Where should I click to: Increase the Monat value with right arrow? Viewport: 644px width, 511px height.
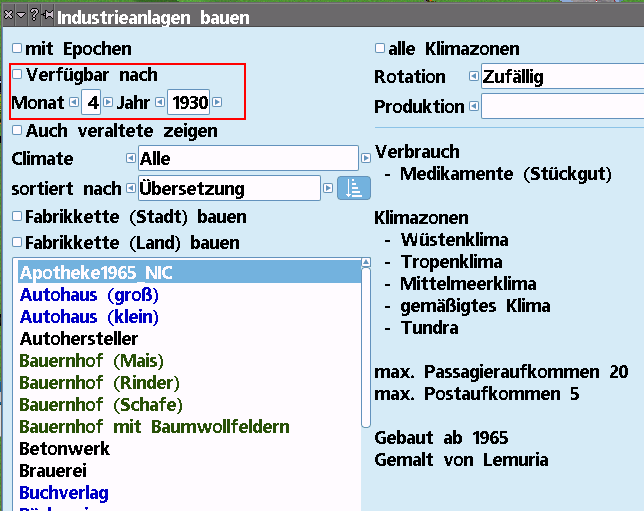(108, 103)
